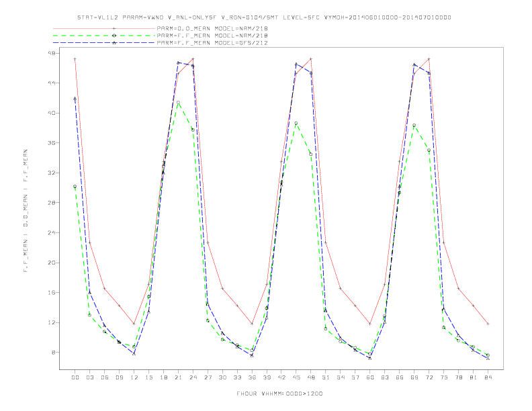This screenshot has width=532, height=411.
Task: Click x-axis forecast hour label 72
Action: (x=429, y=377)
